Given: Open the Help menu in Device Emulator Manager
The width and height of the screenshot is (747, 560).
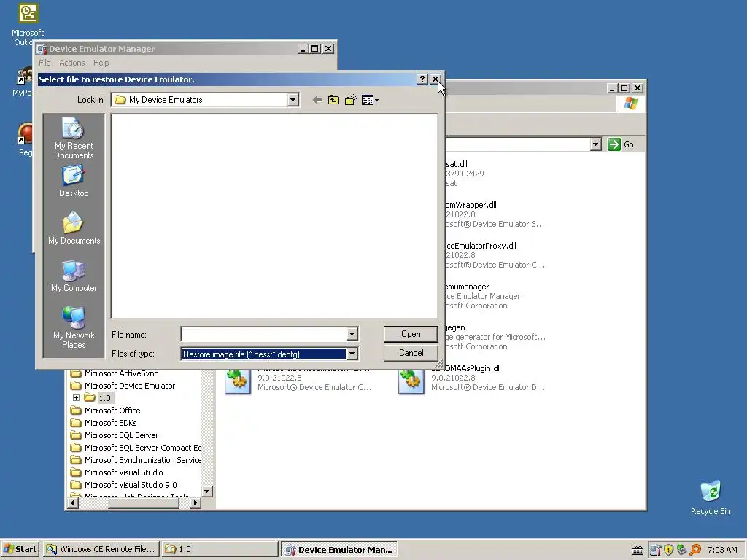Looking at the screenshot, I should (101, 63).
